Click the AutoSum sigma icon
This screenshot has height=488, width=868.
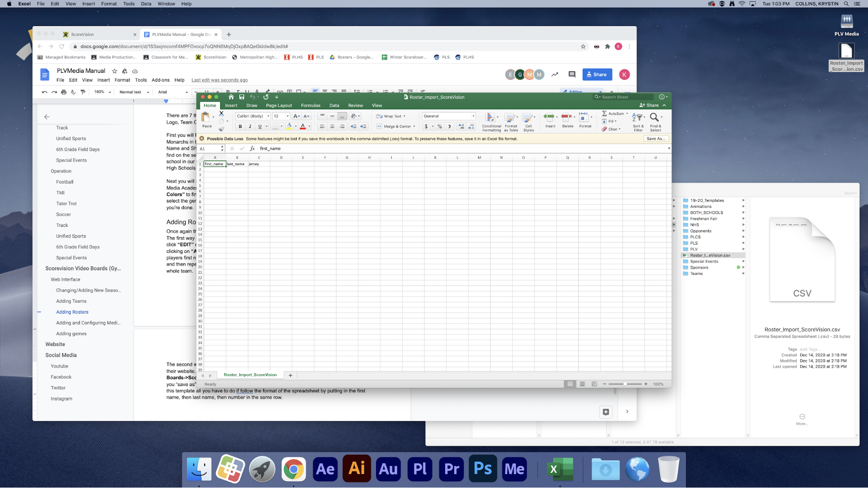(604, 113)
